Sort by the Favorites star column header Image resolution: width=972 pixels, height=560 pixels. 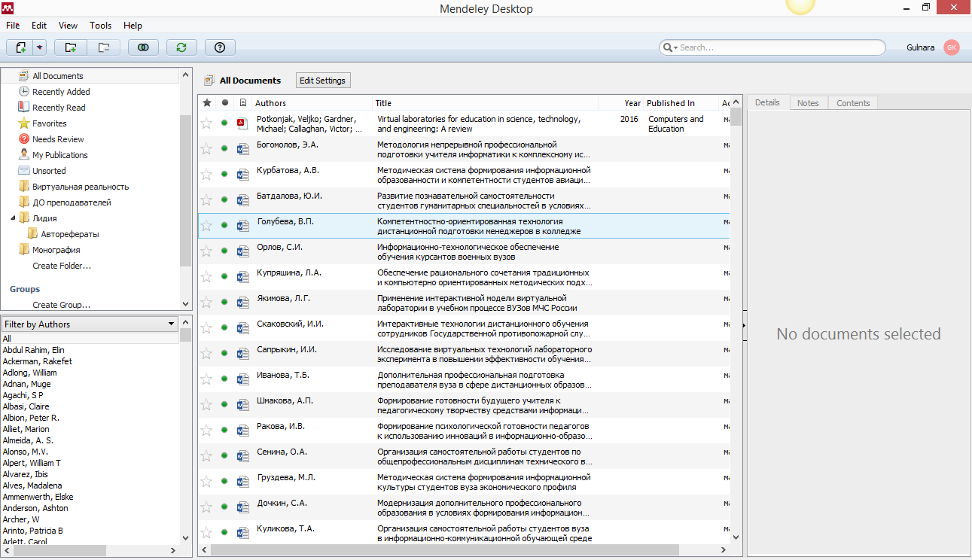[207, 103]
